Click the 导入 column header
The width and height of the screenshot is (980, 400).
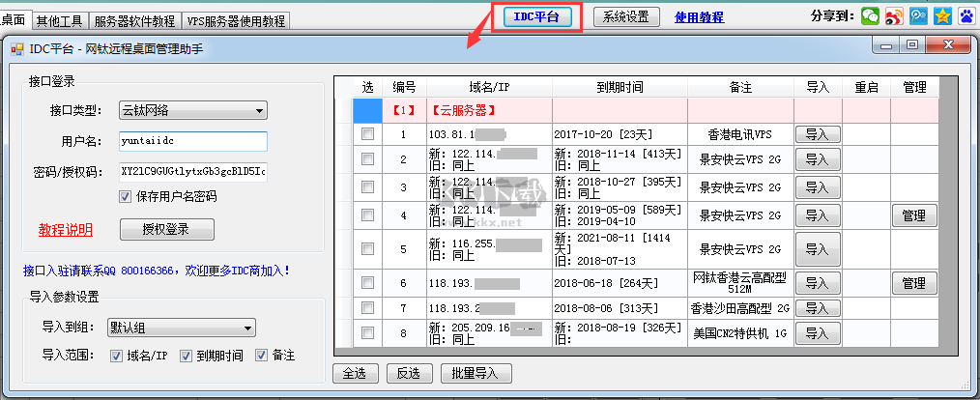pyautogui.click(x=818, y=88)
